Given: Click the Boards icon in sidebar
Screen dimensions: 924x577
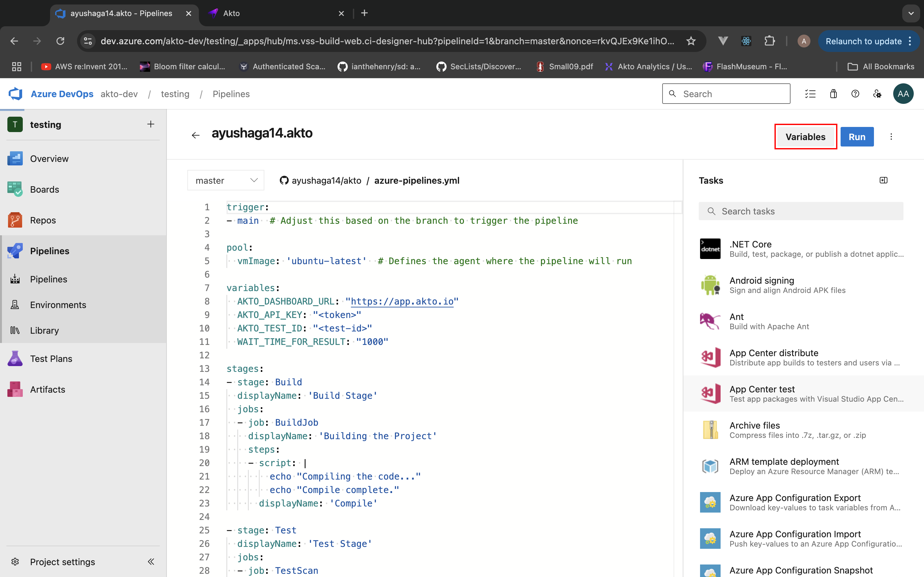Looking at the screenshot, I should (15, 189).
